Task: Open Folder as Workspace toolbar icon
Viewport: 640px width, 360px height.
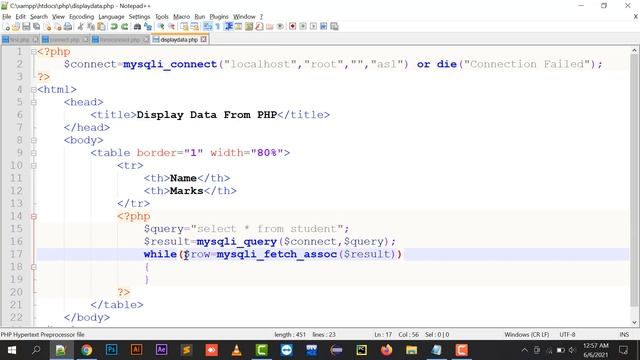Action: 270,27
